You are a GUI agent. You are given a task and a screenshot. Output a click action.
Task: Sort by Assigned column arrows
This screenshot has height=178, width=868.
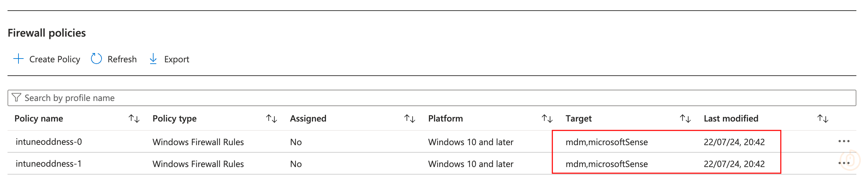point(410,119)
